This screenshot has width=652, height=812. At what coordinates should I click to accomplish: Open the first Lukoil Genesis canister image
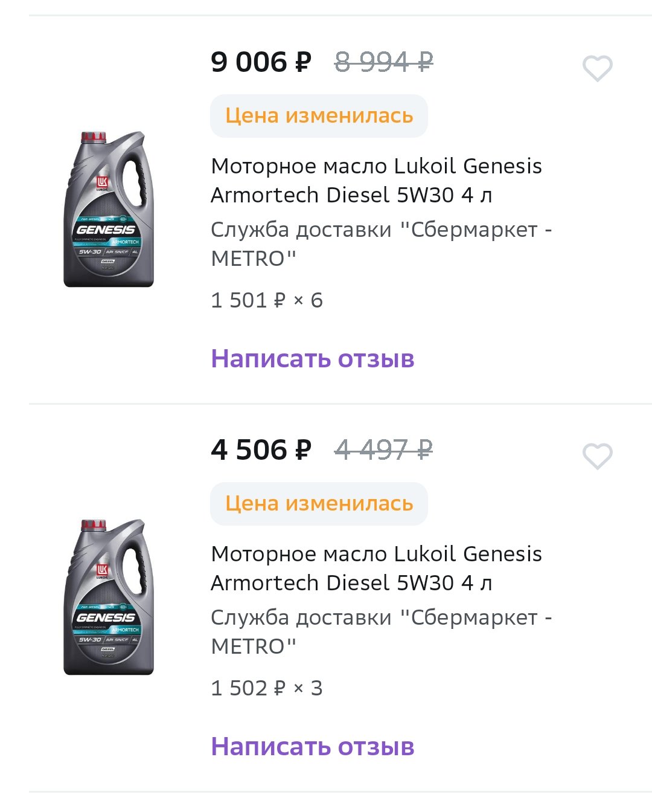pos(109,209)
